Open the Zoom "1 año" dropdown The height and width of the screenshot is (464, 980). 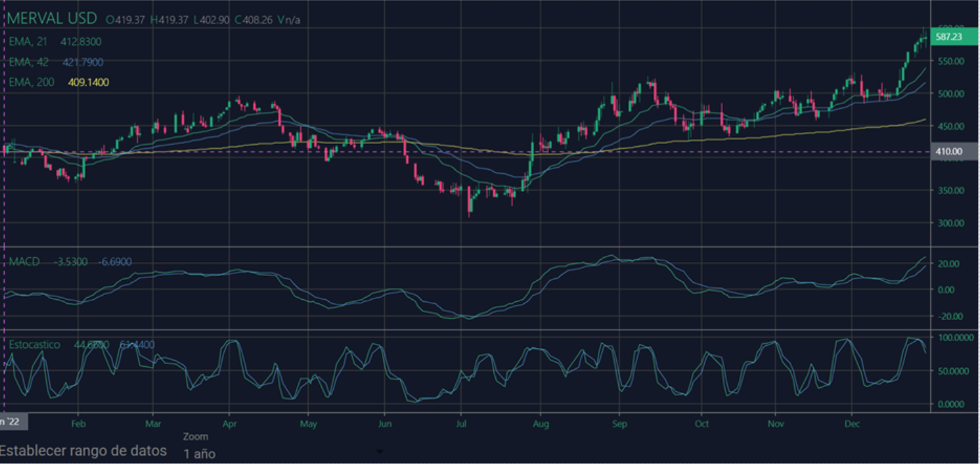(200, 454)
